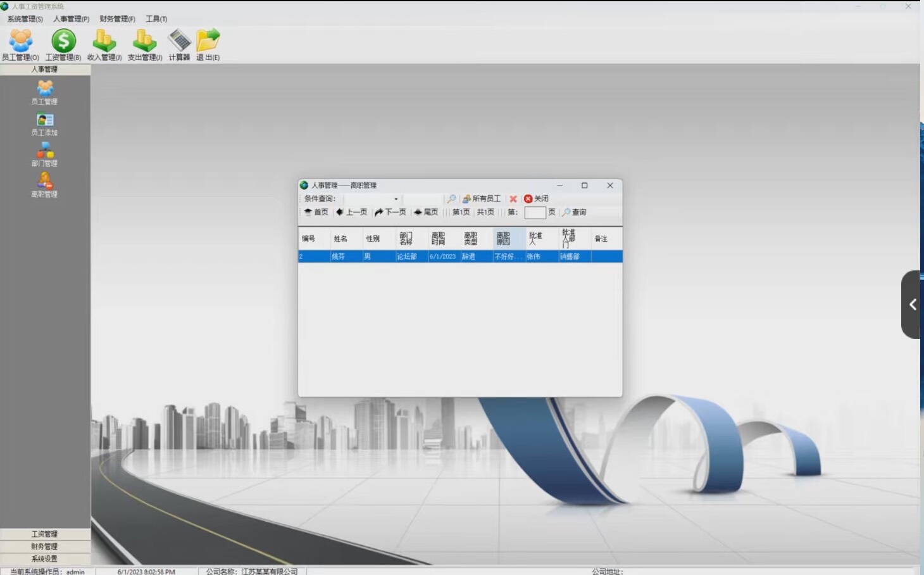Sort by 离职原因 column header

509,239
